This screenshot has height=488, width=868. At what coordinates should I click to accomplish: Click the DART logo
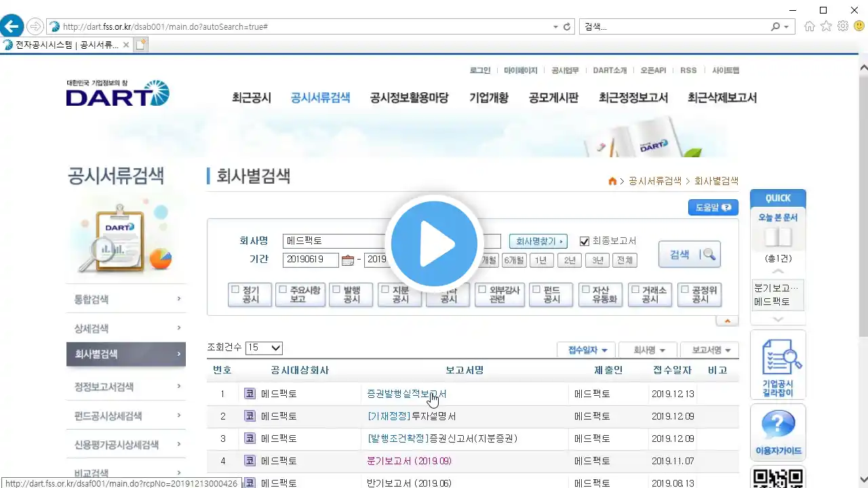pos(117,93)
